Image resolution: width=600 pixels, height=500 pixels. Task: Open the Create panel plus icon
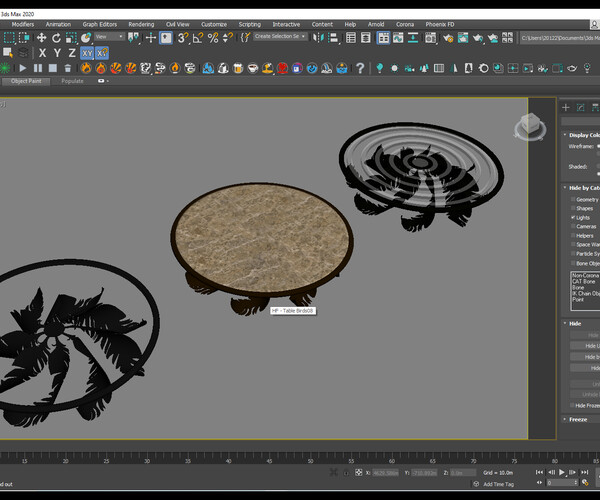click(x=566, y=107)
